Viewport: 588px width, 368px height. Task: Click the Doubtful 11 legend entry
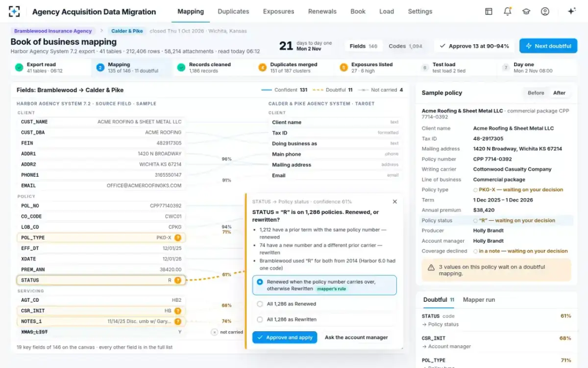click(x=333, y=90)
